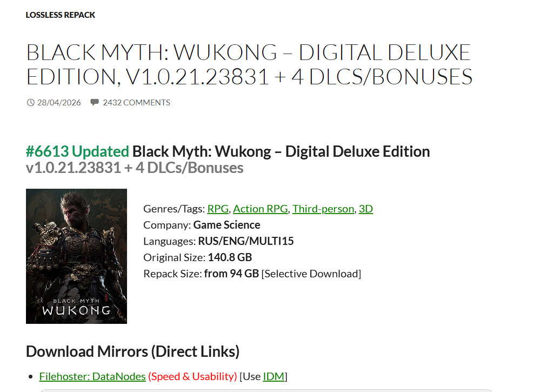
Task: Click the green #6613 Updated heading text
Action: [x=77, y=151]
